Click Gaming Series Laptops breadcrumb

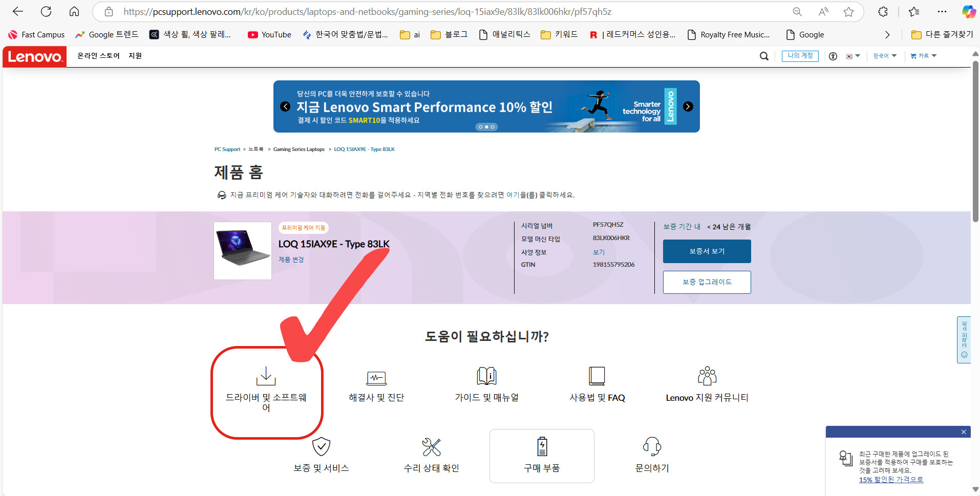click(x=299, y=149)
